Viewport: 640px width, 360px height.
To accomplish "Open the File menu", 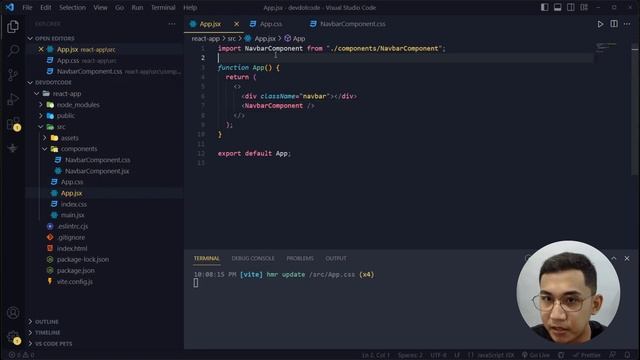I will tap(27, 7).
